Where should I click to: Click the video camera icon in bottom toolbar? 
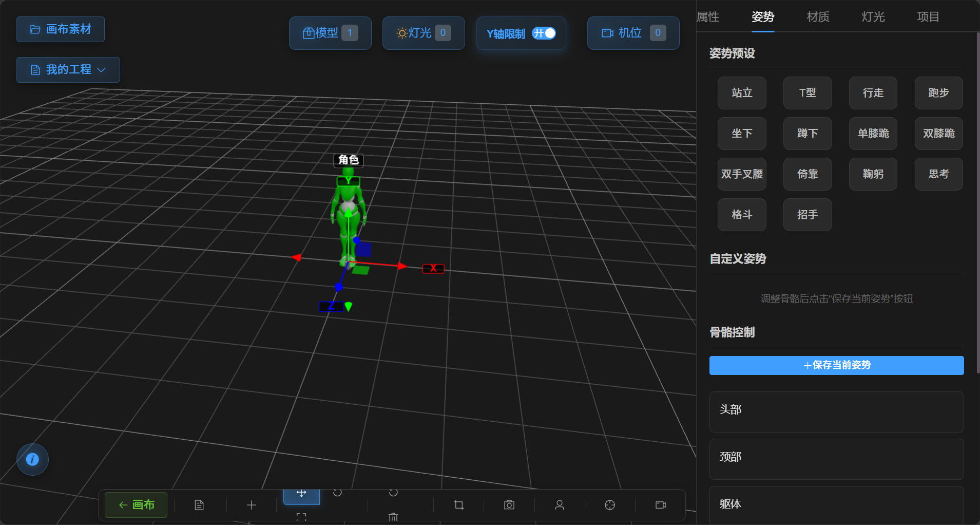661,505
